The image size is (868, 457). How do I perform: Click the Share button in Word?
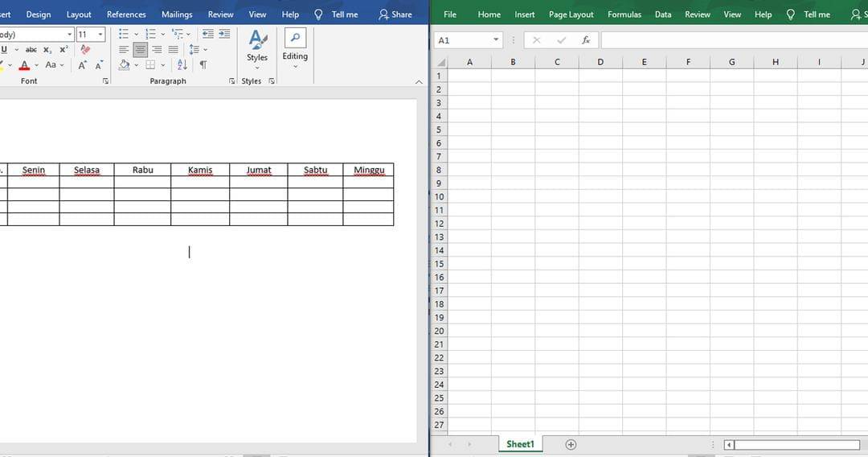pos(395,14)
